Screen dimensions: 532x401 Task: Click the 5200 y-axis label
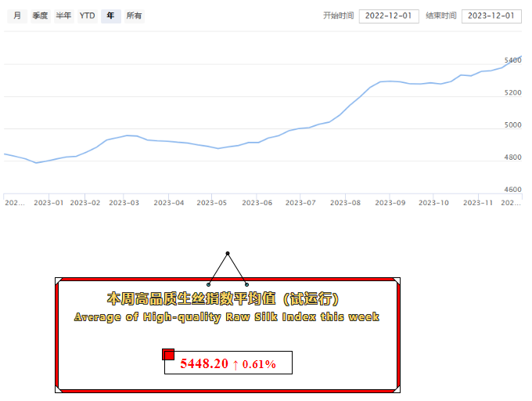coord(512,93)
